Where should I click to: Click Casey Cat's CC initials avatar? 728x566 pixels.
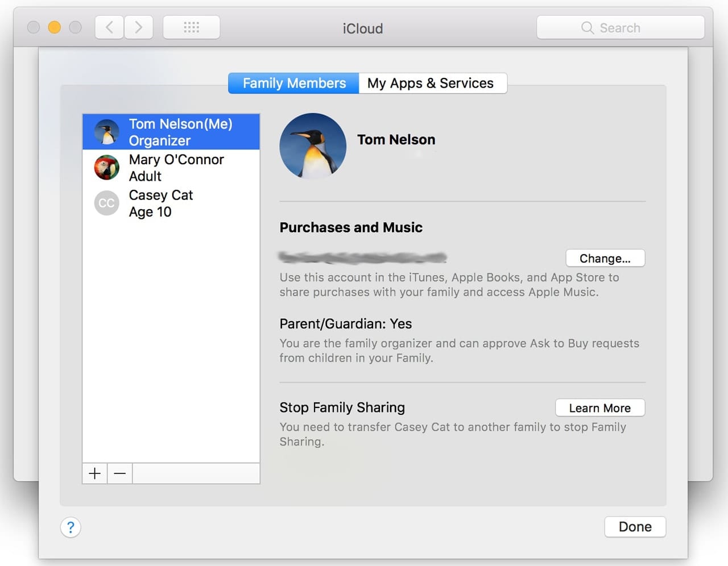click(x=107, y=203)
